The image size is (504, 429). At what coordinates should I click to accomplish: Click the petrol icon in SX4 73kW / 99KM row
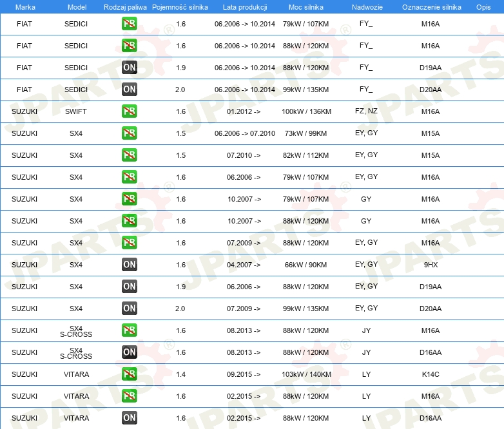pos(129,133)
